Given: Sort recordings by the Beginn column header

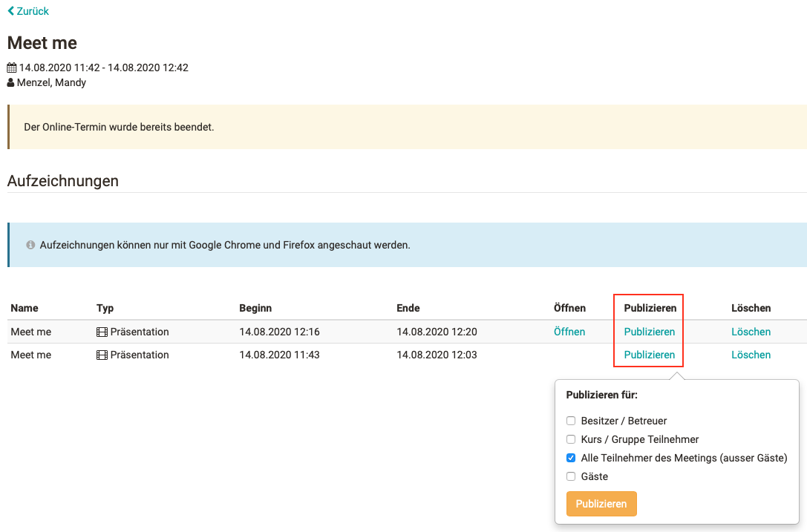Looking at the screenshot, I should click(255, 308).
